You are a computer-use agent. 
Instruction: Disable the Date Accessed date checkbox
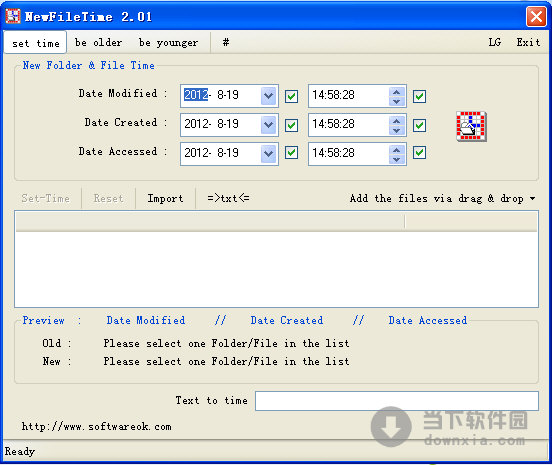291,153
